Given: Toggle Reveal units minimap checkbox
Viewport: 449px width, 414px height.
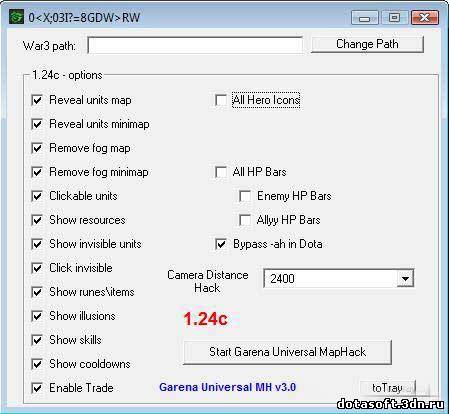Looking at the screenshot, I should click(37, 124).
